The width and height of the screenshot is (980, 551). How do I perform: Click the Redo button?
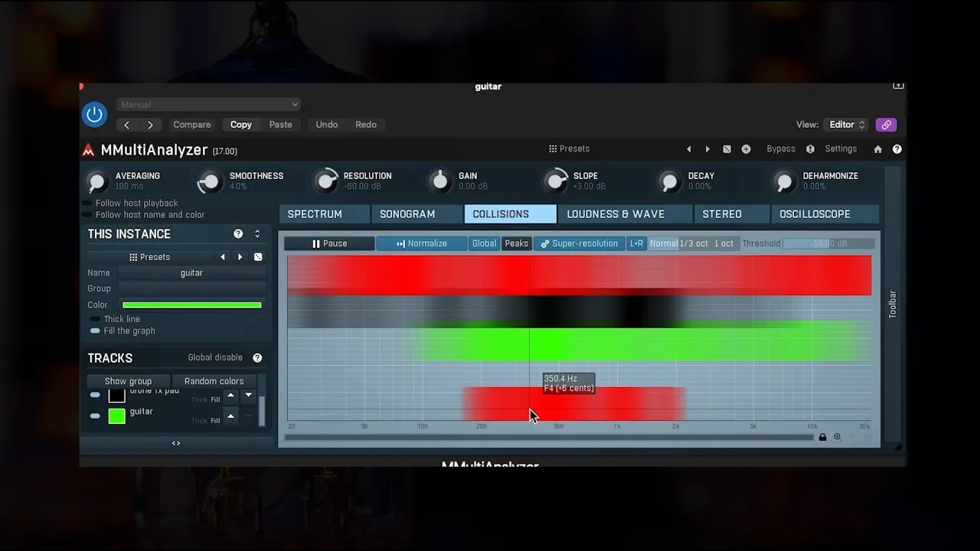366,125
